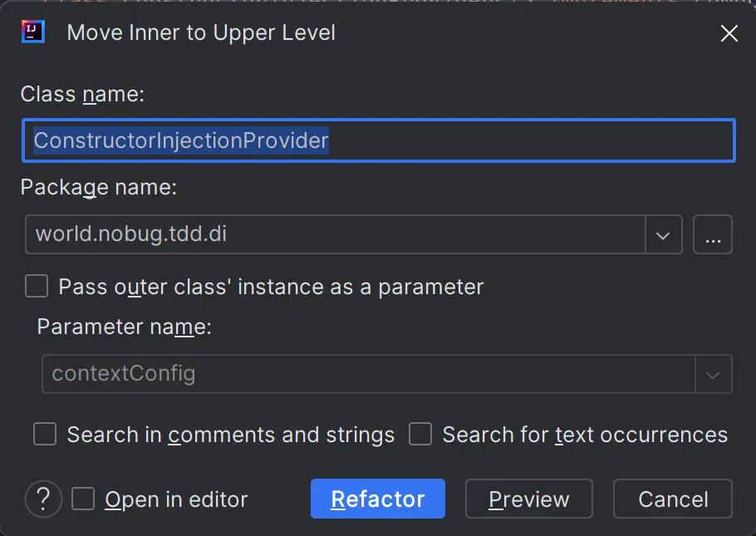Expand the Package name dropdown arrow

(x=663, y=235)
